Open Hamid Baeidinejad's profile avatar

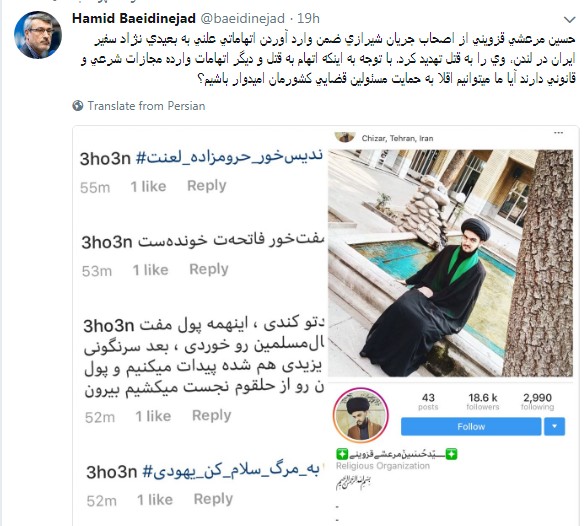(x=38, y=35)
